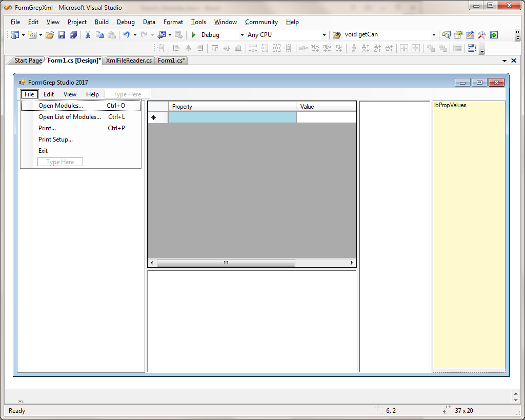Click the designed form's Help menu item
Screen dimensions: 525x420
(92, 94)
